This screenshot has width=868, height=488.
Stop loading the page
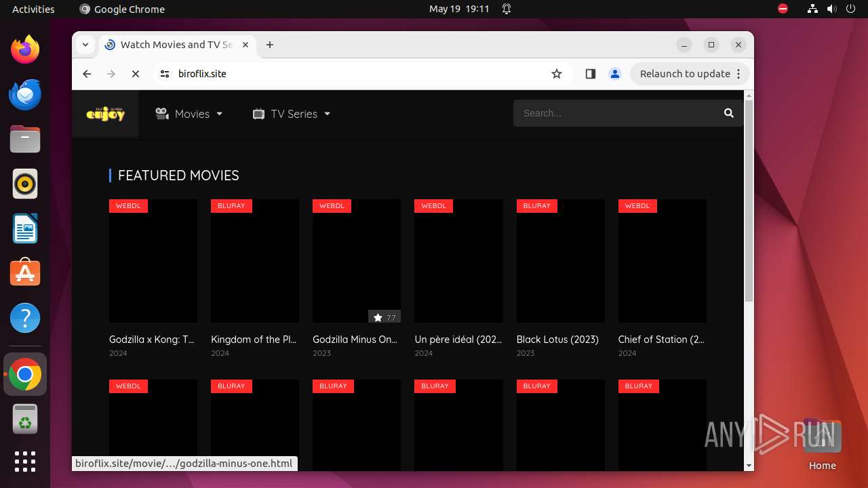pyautogui.click(x=136, y=74)
